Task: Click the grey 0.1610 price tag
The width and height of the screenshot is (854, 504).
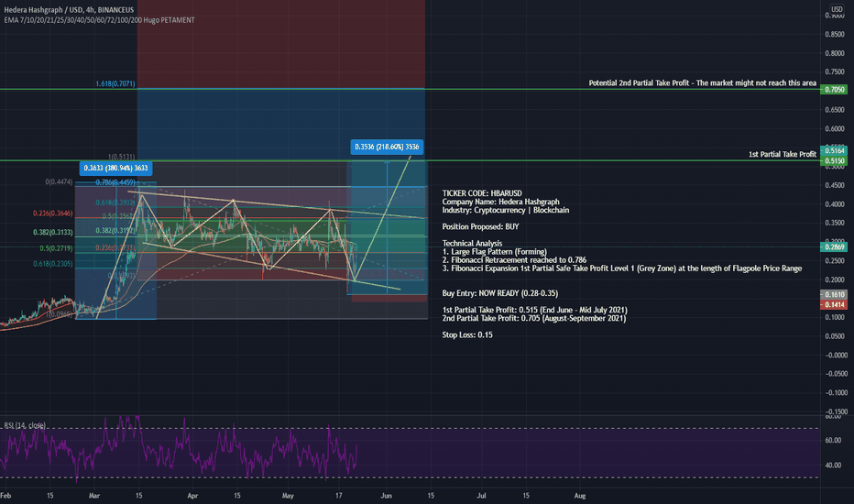Action: 834,294
